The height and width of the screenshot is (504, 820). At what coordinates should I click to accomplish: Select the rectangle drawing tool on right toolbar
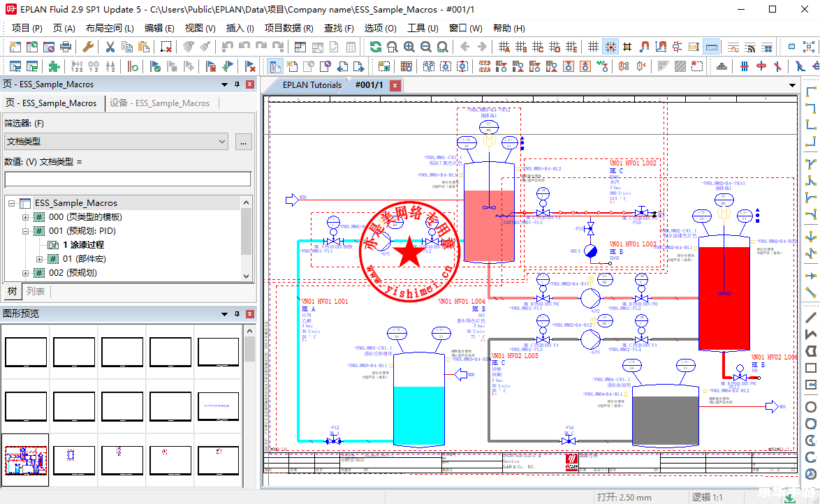(x=811, y=368)
